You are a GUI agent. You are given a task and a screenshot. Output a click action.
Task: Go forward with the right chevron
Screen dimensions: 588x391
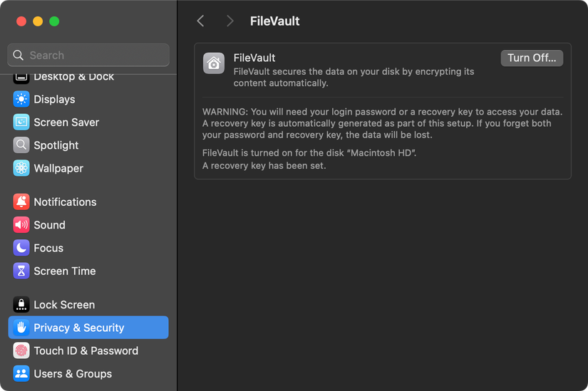coord(229,21)
